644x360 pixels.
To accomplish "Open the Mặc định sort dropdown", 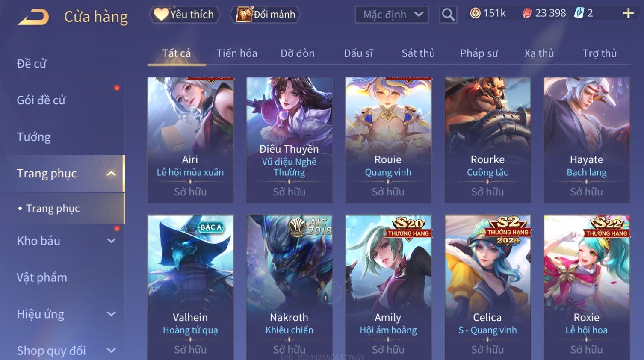I will point(392,15).
